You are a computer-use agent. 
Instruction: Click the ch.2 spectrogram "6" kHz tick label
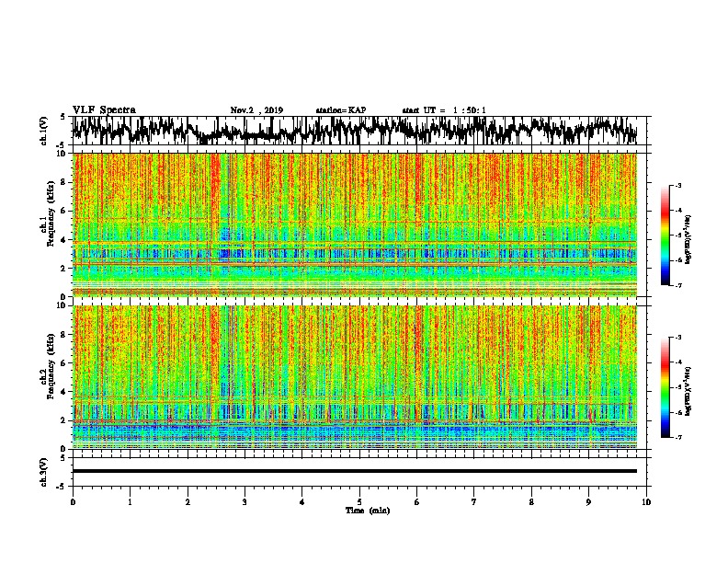[x=65, y=363]
